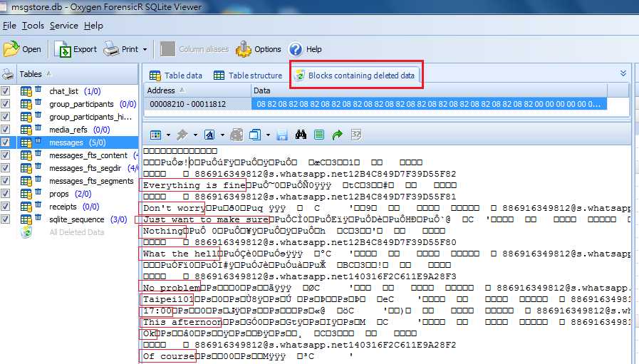Toggle the props table checkbox
Image resolution: width=639 pixels, height=364 pixels.
(5, 193)
